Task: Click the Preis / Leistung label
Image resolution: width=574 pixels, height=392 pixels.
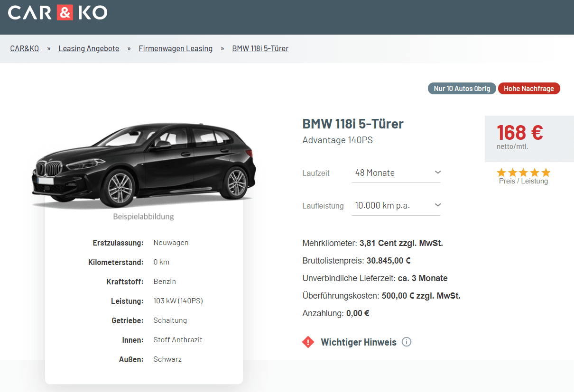Action: [x=524, y=181]
